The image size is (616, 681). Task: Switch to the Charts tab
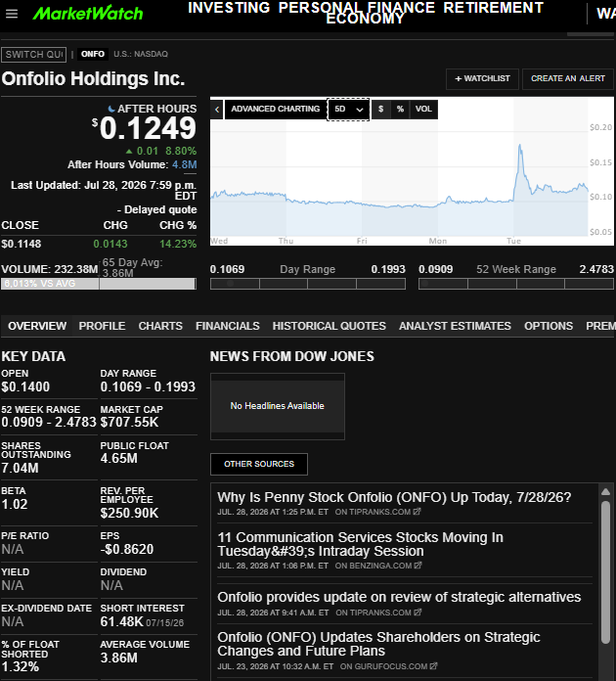(160, 326)
